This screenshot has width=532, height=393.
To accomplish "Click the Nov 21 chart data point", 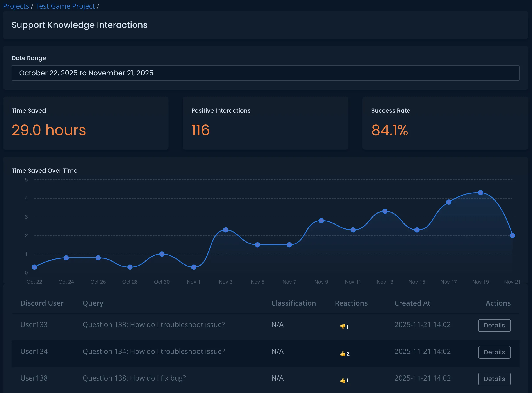I will tap(512, 235).
